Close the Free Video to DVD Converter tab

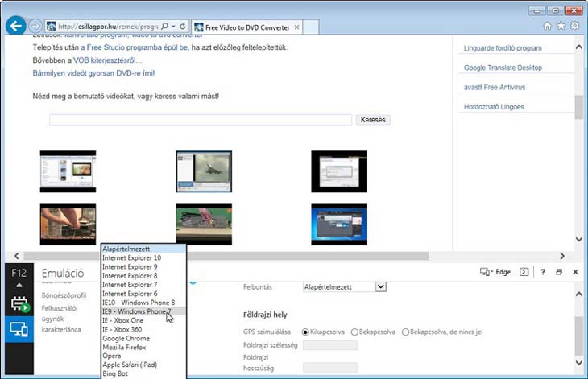point(296,27)
